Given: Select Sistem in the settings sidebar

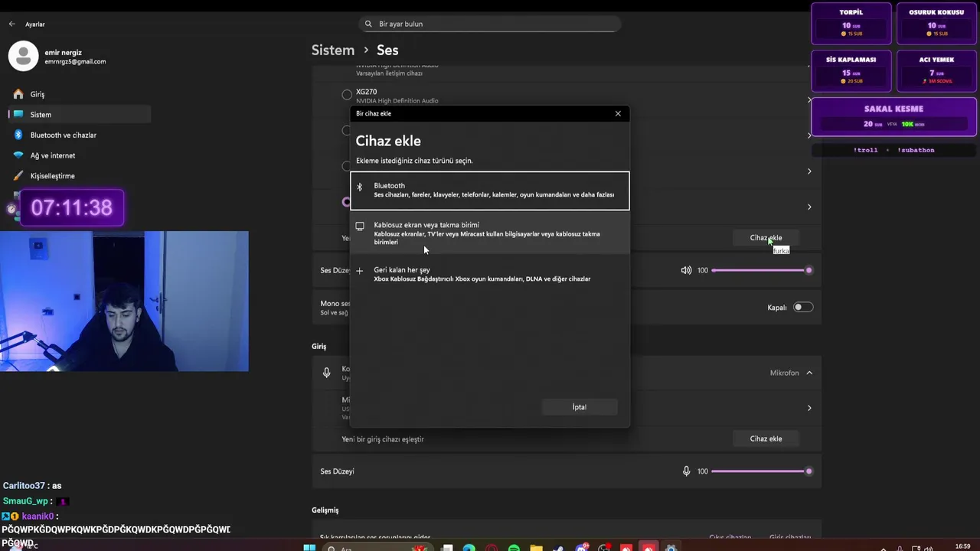Looking at the screenshot, I should click(80, 115).
